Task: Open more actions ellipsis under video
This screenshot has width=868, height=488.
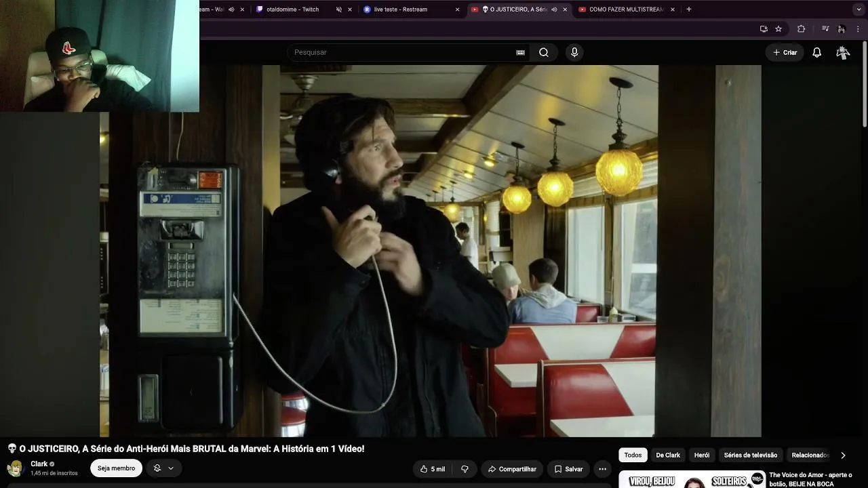Action: click(602, 468)
